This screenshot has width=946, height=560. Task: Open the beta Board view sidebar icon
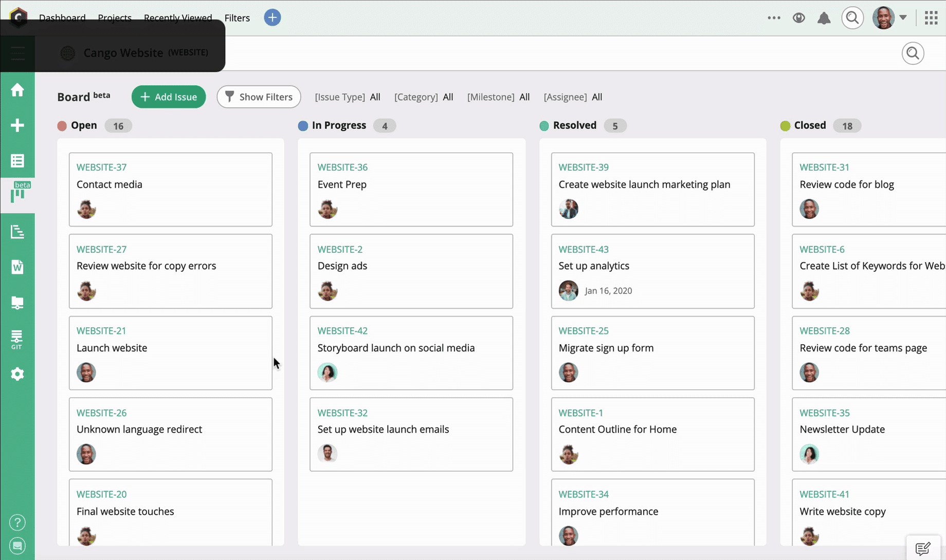click(x=17, y=194)
